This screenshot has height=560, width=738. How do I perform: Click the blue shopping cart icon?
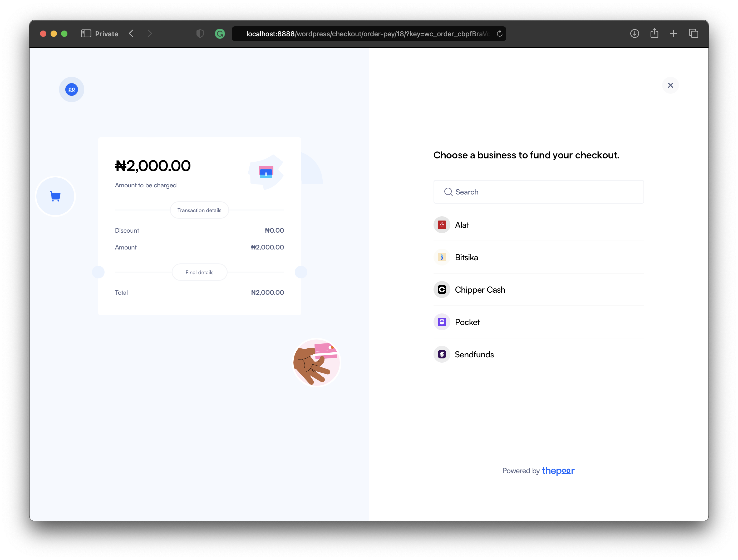click(x=55, y=196)
